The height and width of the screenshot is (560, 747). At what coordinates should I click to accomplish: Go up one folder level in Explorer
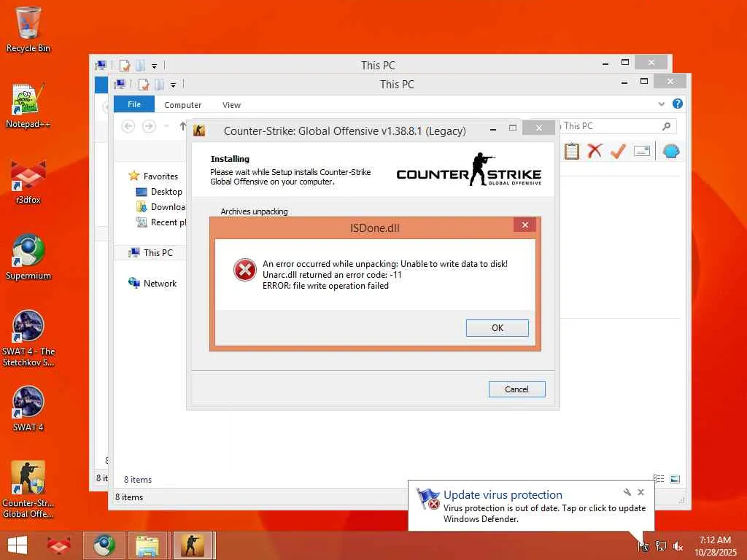(x=182, y=126)
